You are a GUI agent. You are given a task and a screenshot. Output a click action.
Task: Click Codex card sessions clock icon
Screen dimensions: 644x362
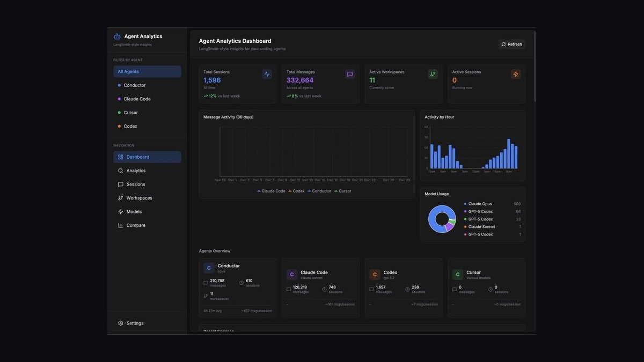pos(407,289)
